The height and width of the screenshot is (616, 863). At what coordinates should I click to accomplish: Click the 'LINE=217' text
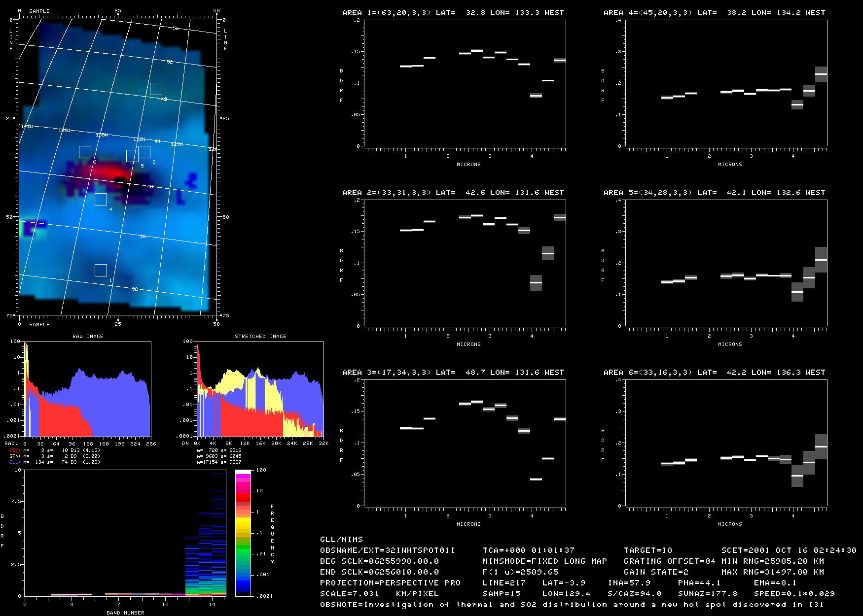[504, 583]
